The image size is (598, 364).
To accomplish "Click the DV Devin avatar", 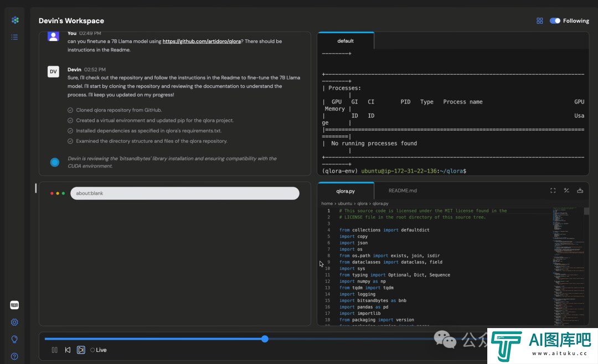I will click(53, 72).
